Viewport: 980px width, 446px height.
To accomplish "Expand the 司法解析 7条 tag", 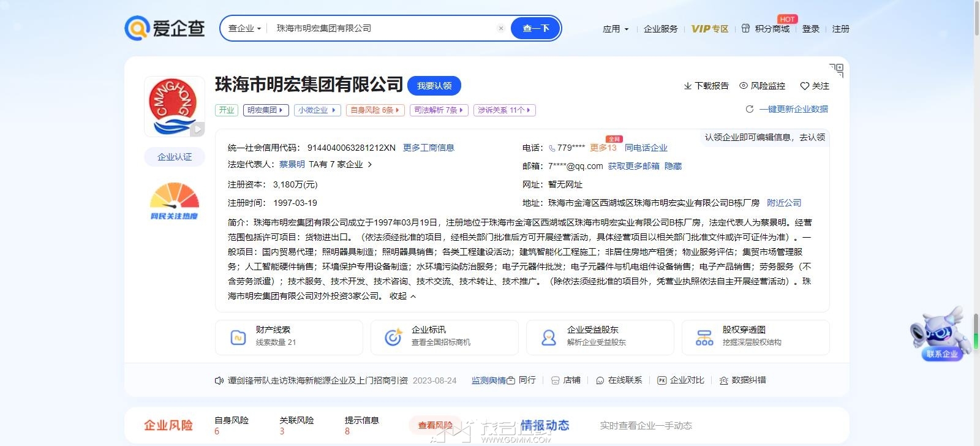I will 439,110.
